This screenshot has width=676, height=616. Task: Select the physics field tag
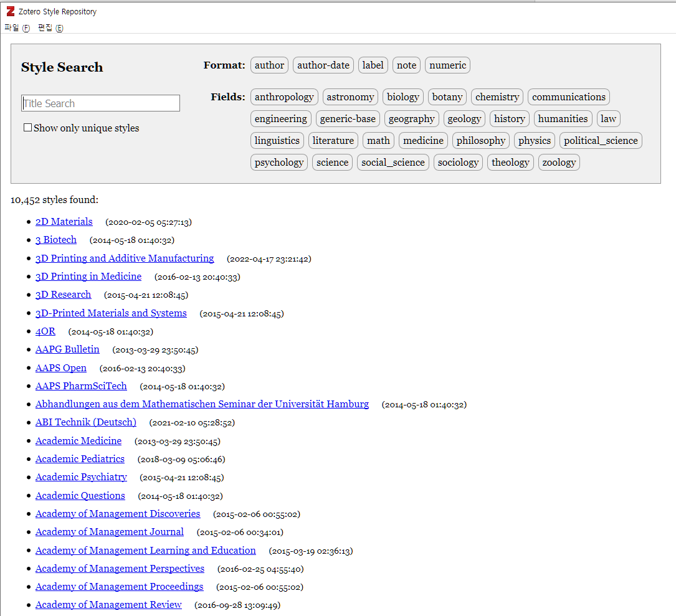[x=534, y=141]
